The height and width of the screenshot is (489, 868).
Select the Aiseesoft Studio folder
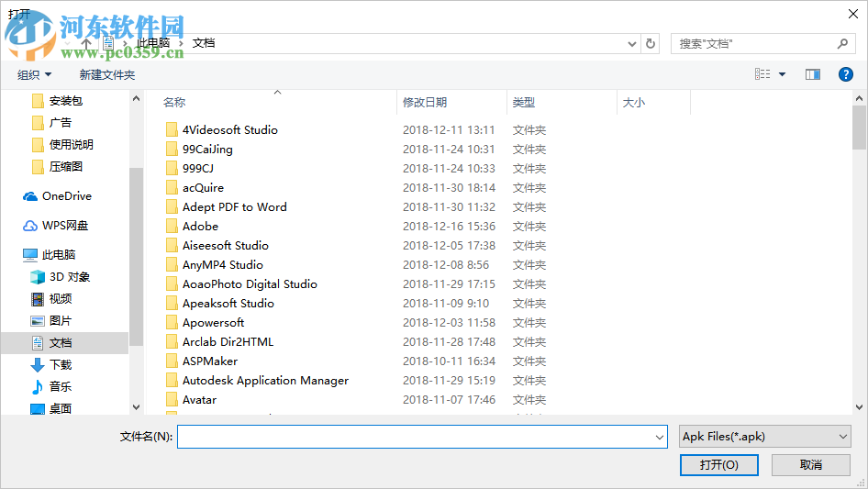click(226, 245)
